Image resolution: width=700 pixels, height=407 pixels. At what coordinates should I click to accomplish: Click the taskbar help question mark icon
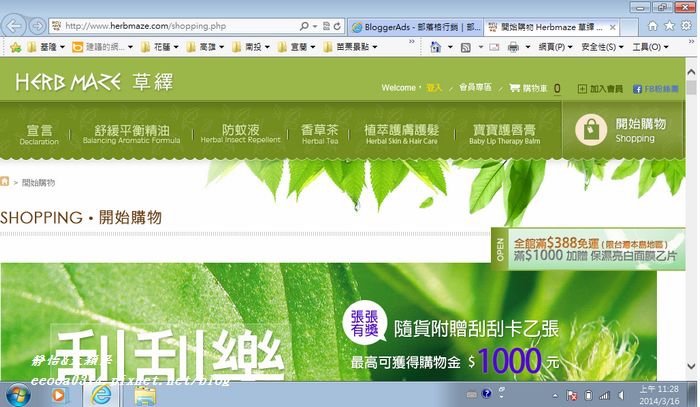pos(487,394)
